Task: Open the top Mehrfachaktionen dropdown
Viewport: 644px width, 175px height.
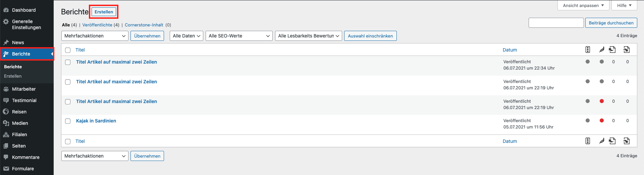Action: (x=95, y=36)
